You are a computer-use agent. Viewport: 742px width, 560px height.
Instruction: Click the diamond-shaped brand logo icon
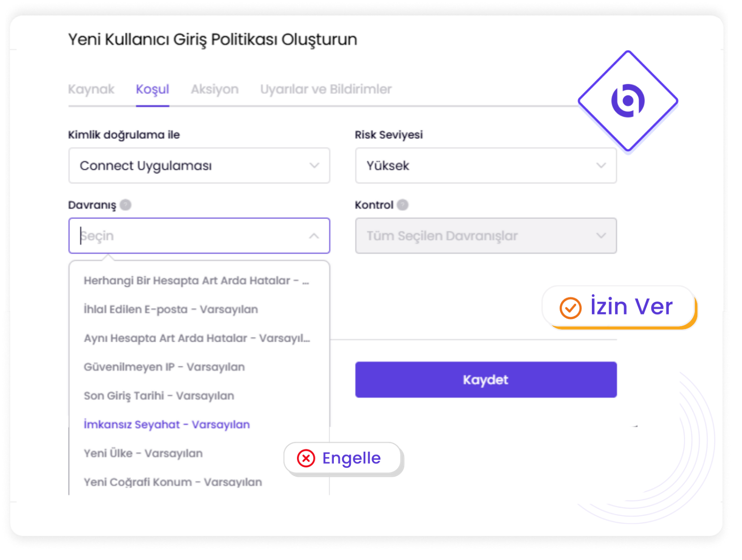coord(627,101)
